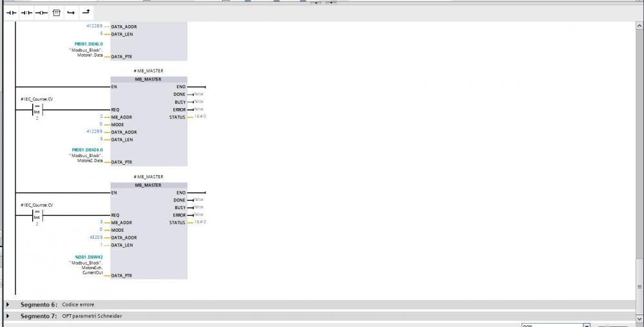The width and height of the screenshot is (644, 327).
Task: Select #IEC_Counter.CV operand above MotoreSch block contact
Action: point(37,205)
